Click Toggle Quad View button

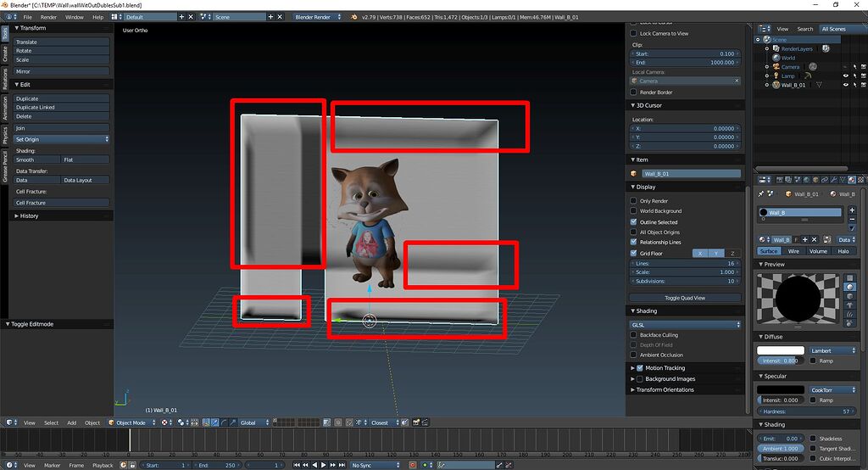tap(685, 298)
